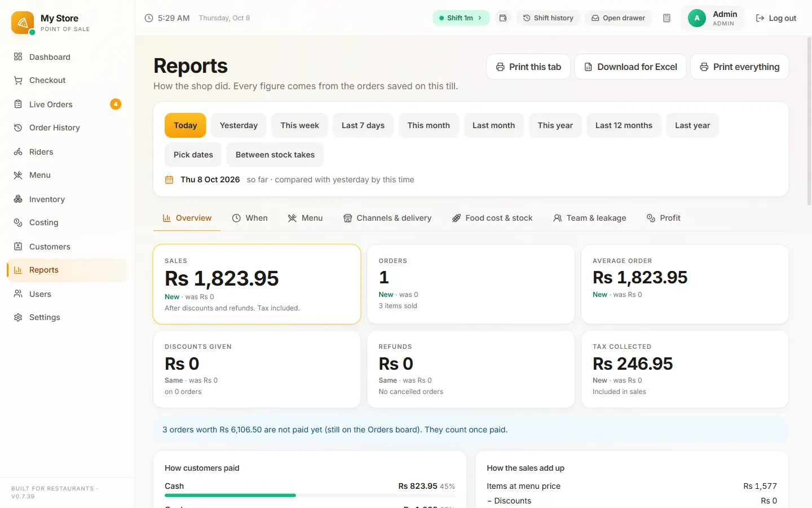Open Live Orders in the sidebar
The height and width of the screenshot is (508, 812).
68,104
